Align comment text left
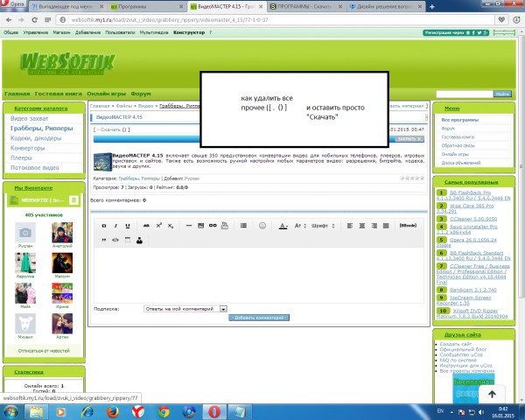Viewport: 525px width, 420px height. point(350,226)
